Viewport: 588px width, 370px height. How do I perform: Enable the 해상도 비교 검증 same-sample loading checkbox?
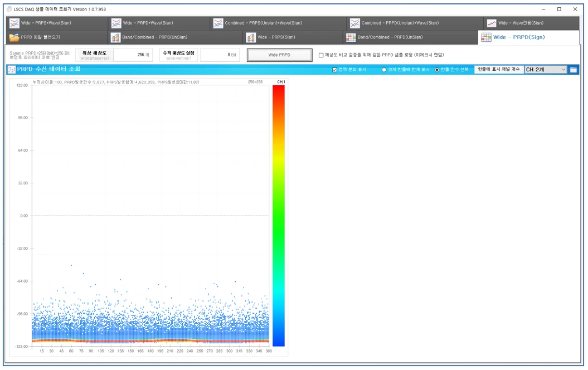321,55
